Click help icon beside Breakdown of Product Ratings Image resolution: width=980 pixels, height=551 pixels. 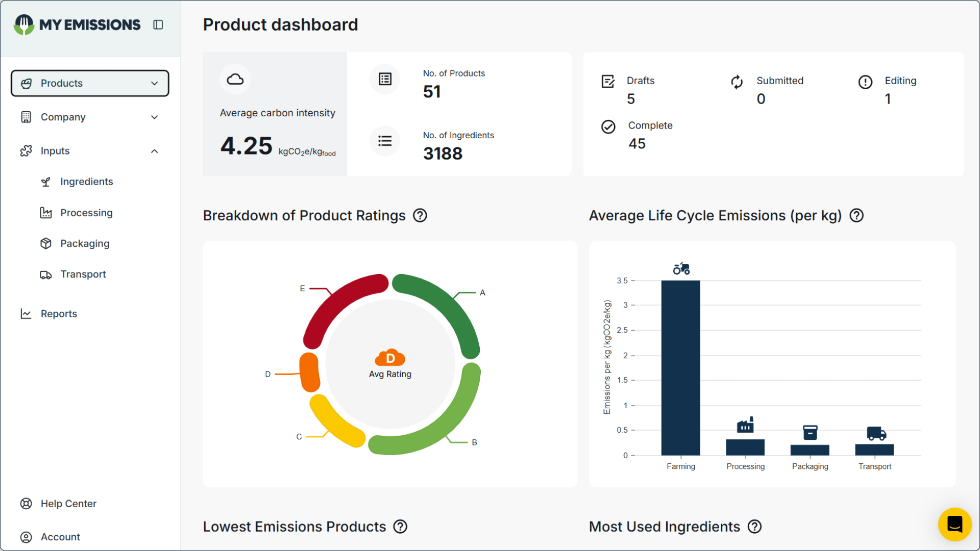[420, 216]
